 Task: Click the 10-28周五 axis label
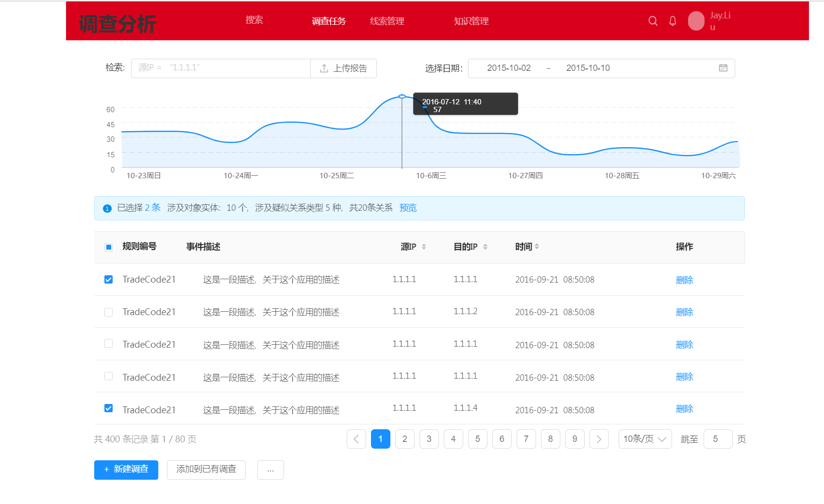coord(622,176)
